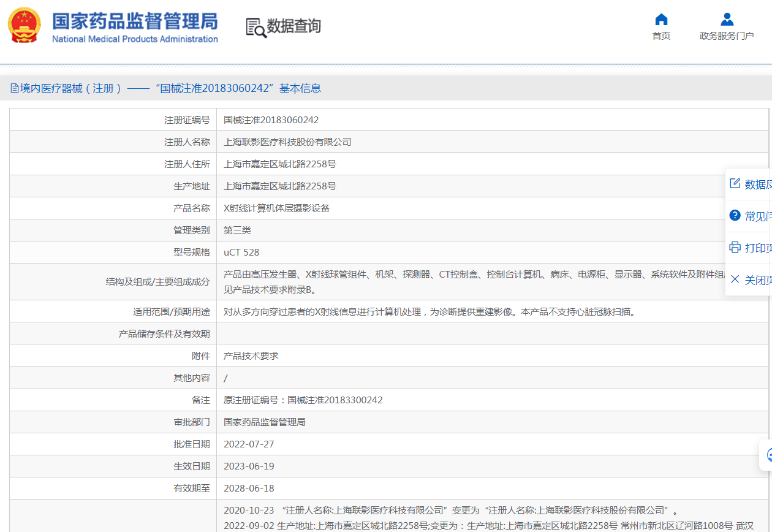Click the 关闭页面 X icon

(x=735, y=279)
